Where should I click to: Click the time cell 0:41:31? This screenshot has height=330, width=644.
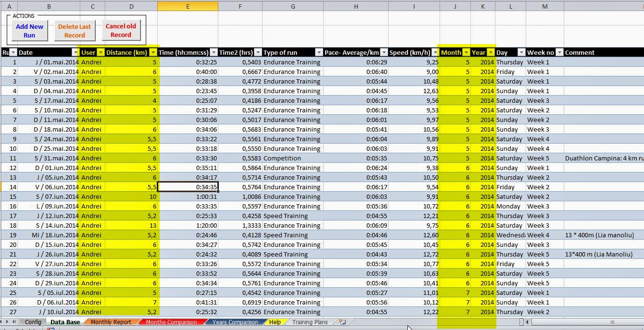point(188,302)
